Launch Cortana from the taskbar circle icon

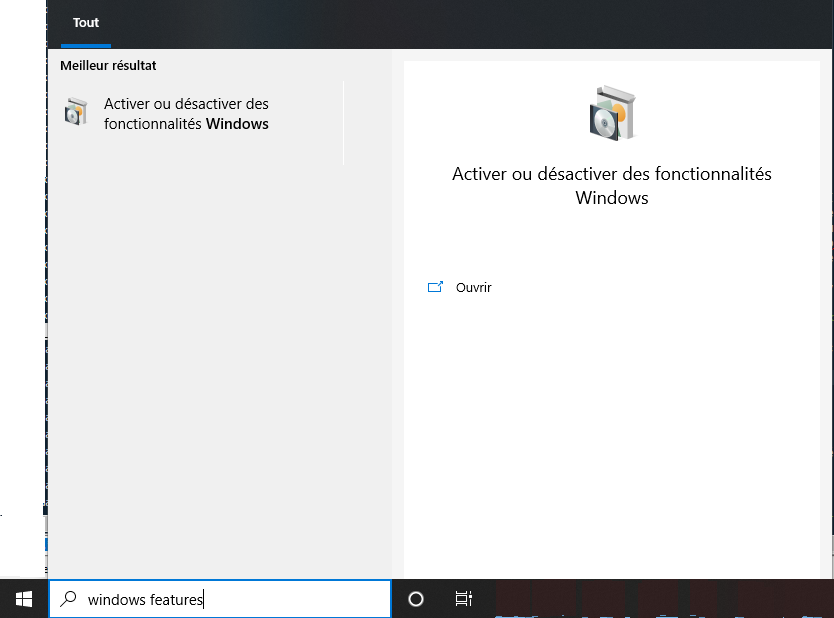tap(416, 600)
